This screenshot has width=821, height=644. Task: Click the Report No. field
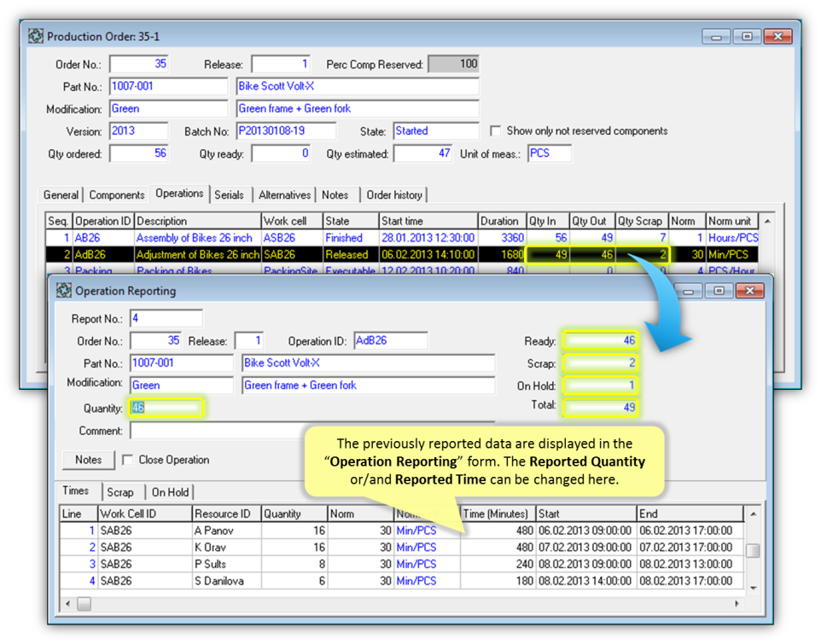(166, 318)
